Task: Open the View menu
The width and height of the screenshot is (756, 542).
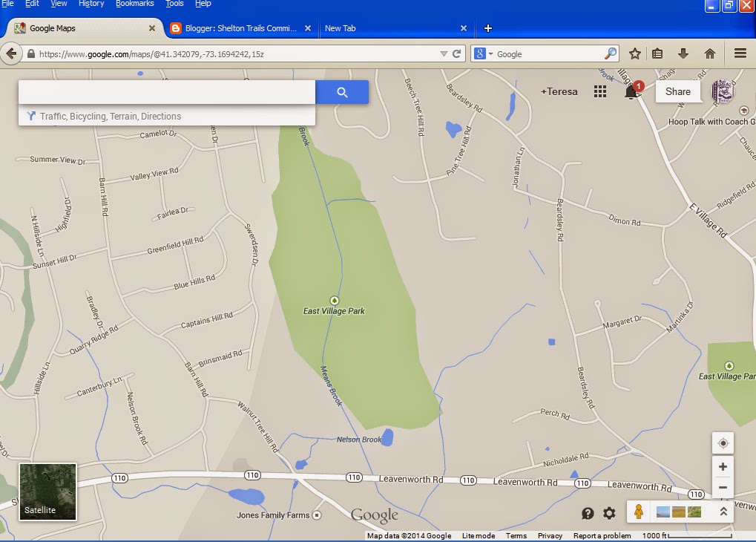Action: pyautogui.click(x=59, y=4)
